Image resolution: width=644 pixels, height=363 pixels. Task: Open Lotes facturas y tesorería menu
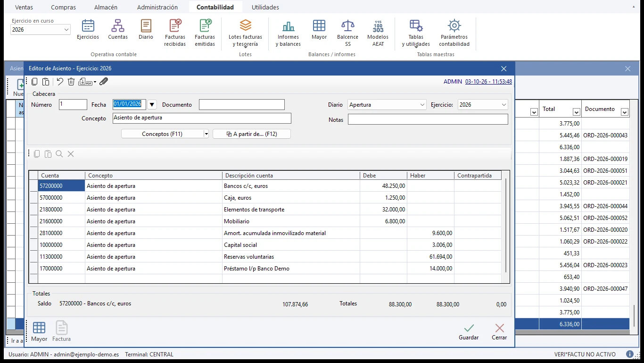point(246,33)
